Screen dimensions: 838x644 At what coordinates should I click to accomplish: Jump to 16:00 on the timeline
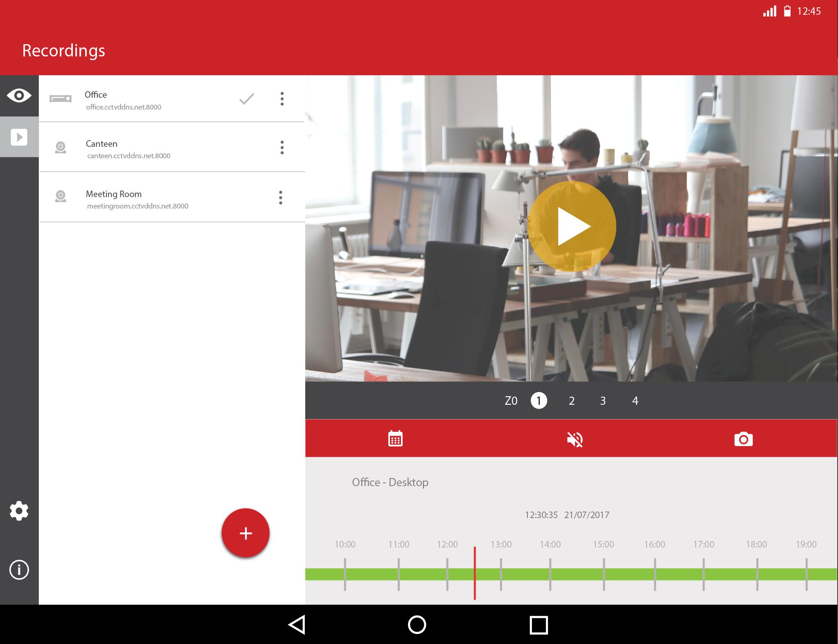[x=655, y=544]
